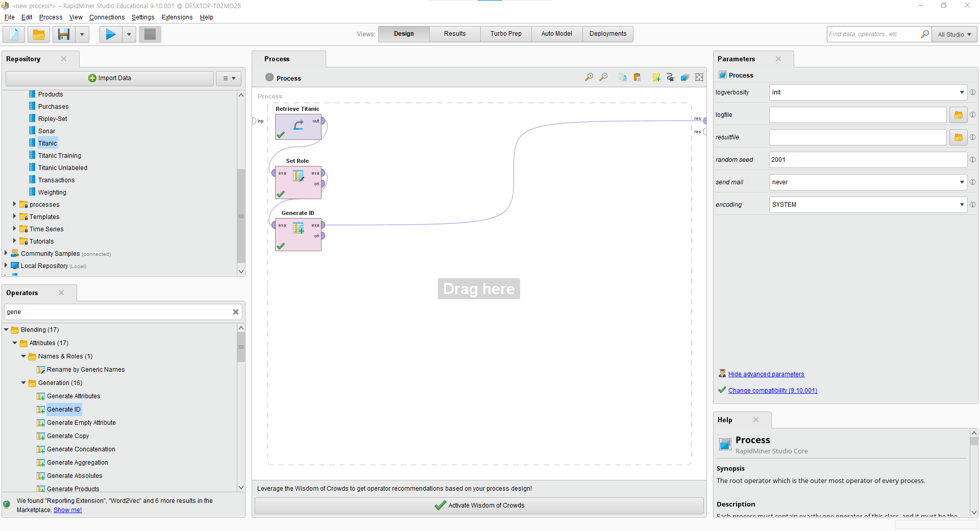Open the Extensions menu
980x531 pixels.
click(x=177, y=17)
